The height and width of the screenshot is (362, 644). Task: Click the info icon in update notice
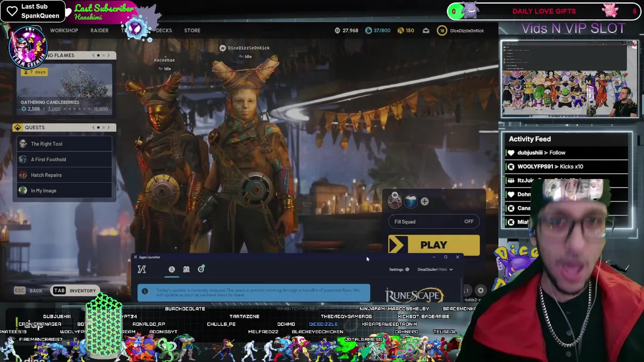pyautogui.click(x=145, y=291)
